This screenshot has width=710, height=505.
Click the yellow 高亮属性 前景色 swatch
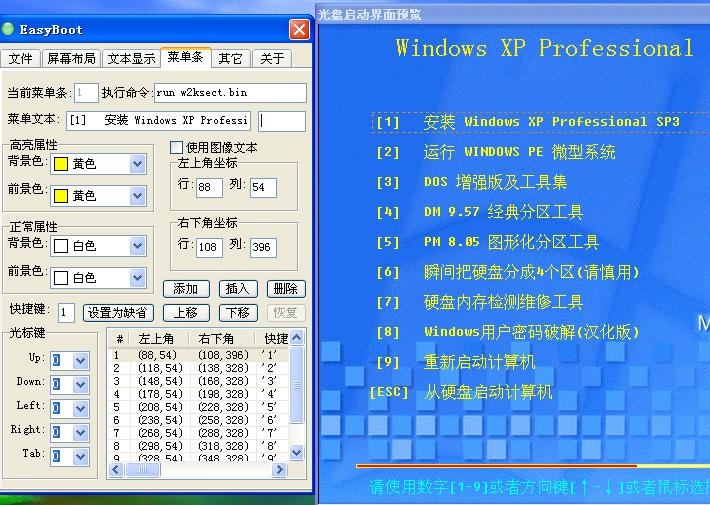click(61, 196)
